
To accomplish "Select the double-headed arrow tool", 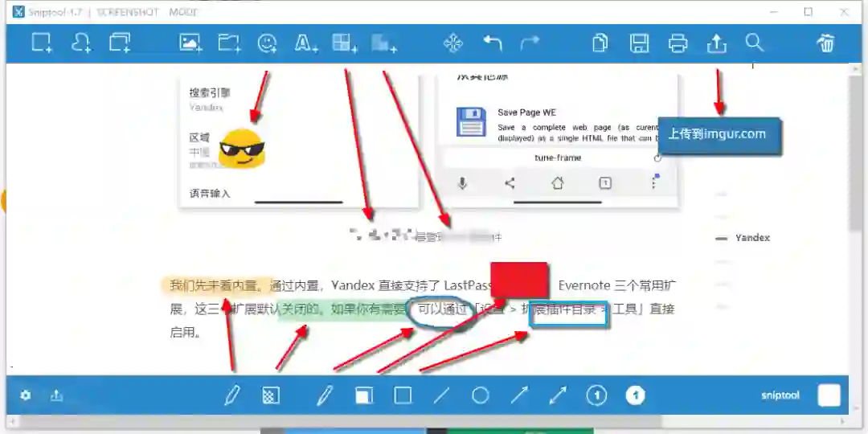I will [558, 395].
